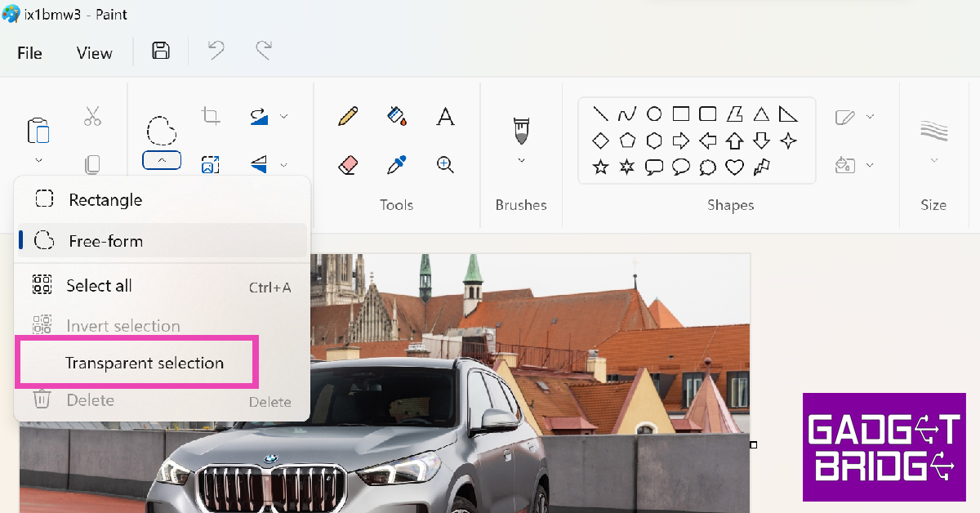Screen dimensions: 980x513
Task: Open the View menu
Action: coord(93,52)
